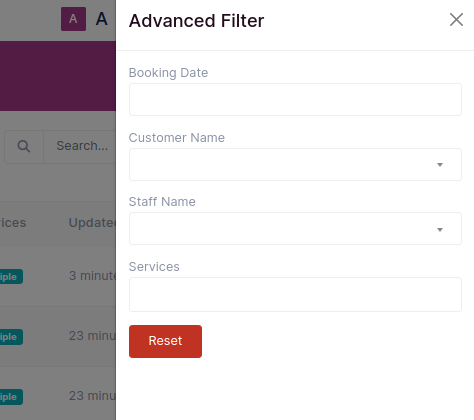Click the Advanced Filter title heading
Image resolution: width=474 pixels, height=420 pixels.
[196, 21]
